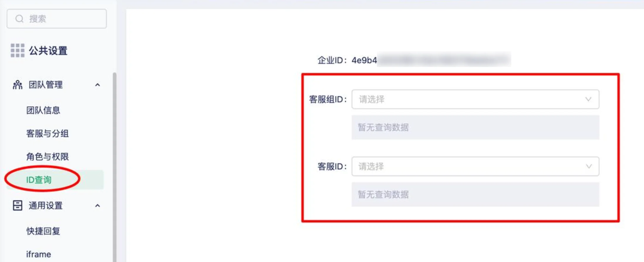
Task: Click the 客服组ID dropdown chevron
Action: pyautogui.click(x=589, y=100)
